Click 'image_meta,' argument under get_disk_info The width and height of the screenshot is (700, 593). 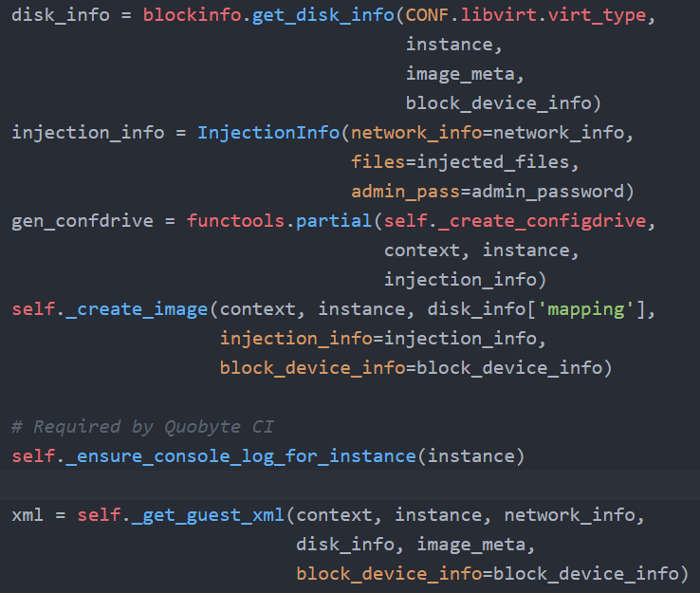pos(465,74)
